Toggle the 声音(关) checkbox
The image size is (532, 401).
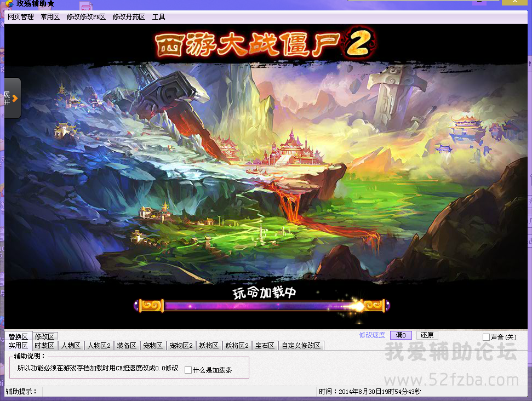[486, 337]
